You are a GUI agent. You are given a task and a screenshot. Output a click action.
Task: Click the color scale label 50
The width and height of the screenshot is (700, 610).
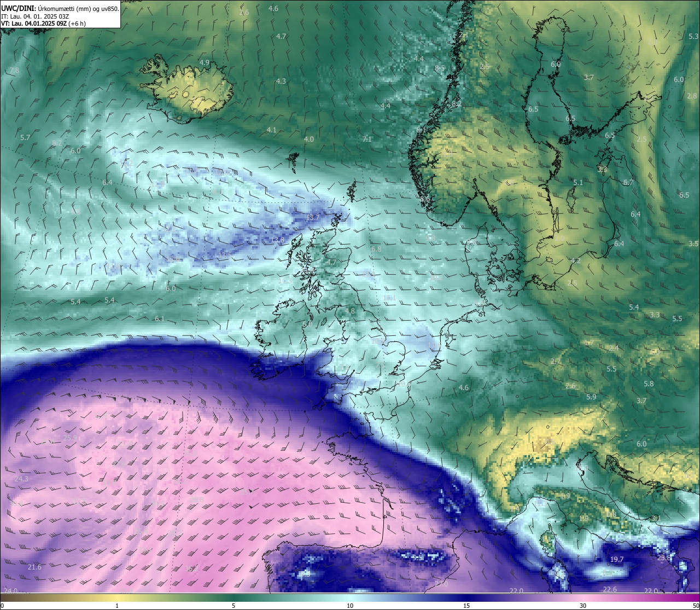coord(696,606)
